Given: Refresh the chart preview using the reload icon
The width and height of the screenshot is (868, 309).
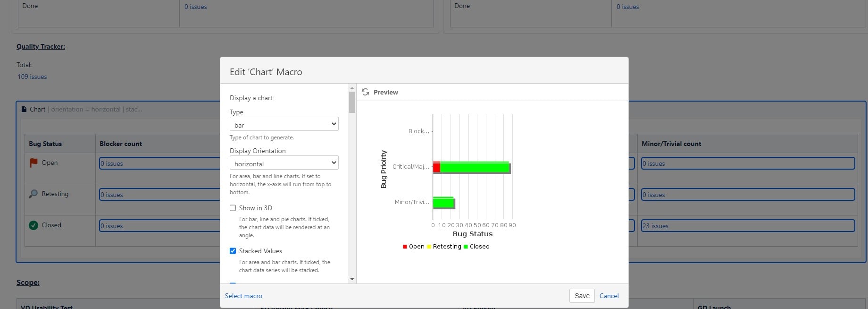Looking at the screenshot, I should coord(365,92).
